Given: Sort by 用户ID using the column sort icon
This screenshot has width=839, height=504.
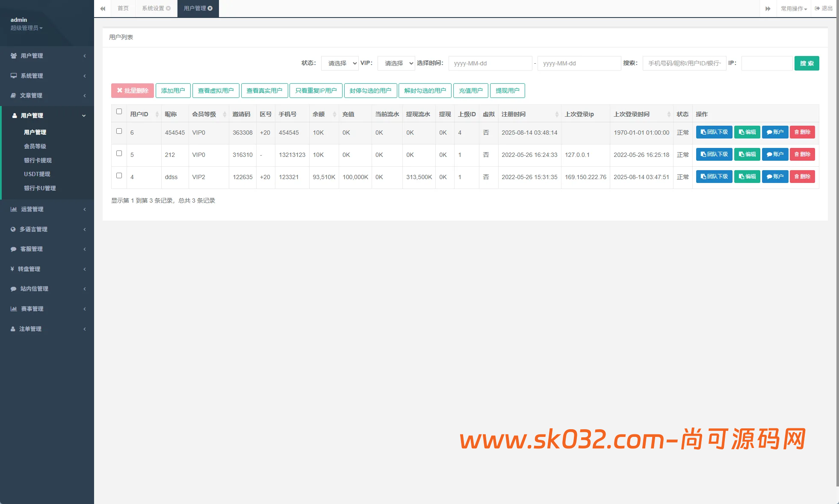Looking at the screenshot, I should coord(157,114).
